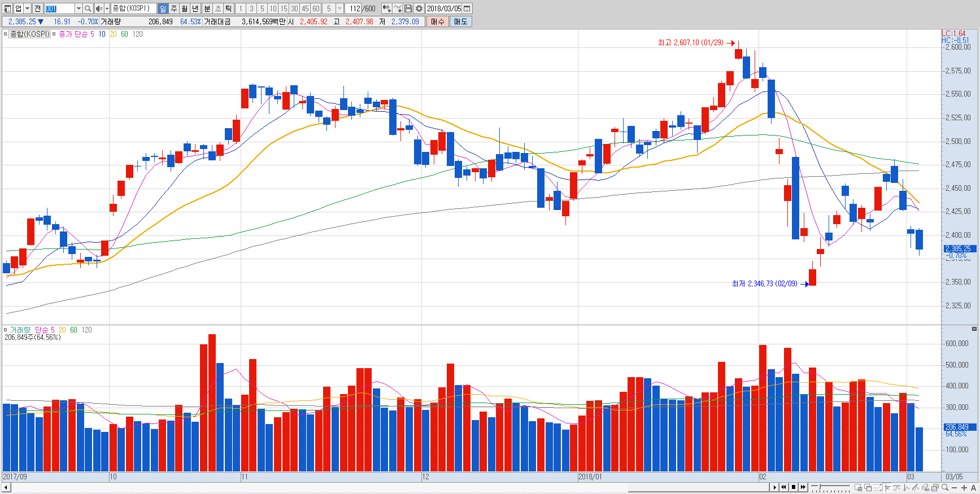This screenshot has width=980, height=494.
Task: Choose the 15 interval button
Action: point(284,8)
